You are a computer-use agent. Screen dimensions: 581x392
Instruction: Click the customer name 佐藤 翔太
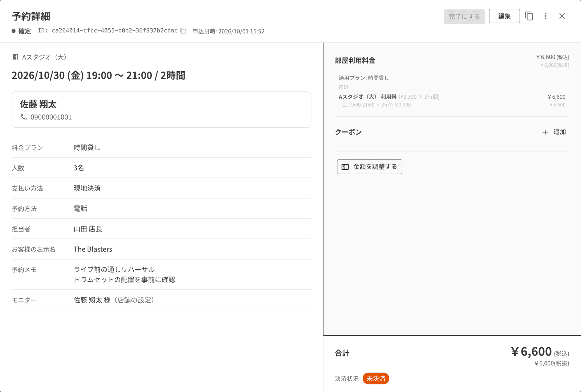(x=38, y=105)
